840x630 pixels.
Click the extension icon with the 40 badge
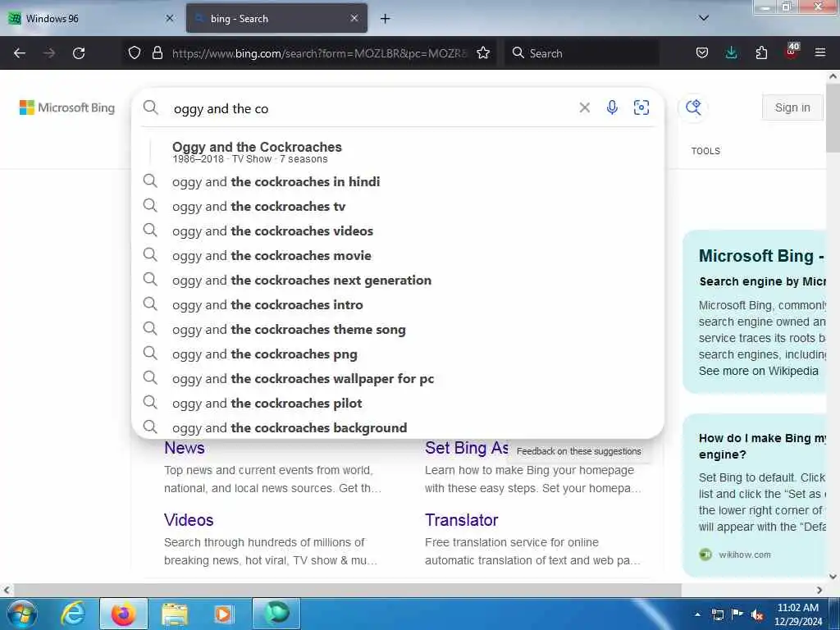(792, 51)
